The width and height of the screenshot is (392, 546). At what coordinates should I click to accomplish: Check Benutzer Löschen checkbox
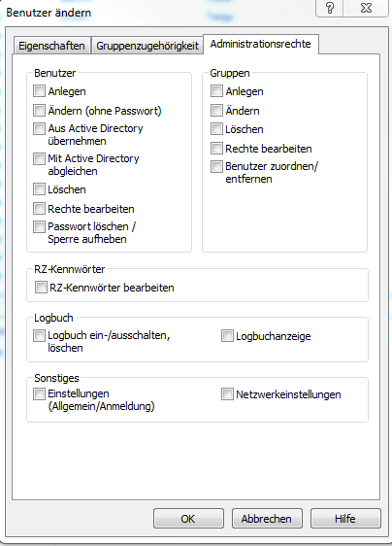[x=39, y=189]
